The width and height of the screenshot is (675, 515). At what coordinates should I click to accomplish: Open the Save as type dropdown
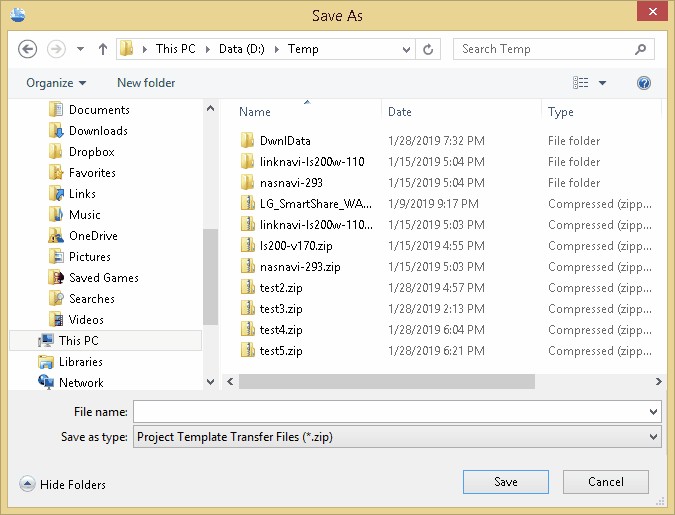click(653, 437)
